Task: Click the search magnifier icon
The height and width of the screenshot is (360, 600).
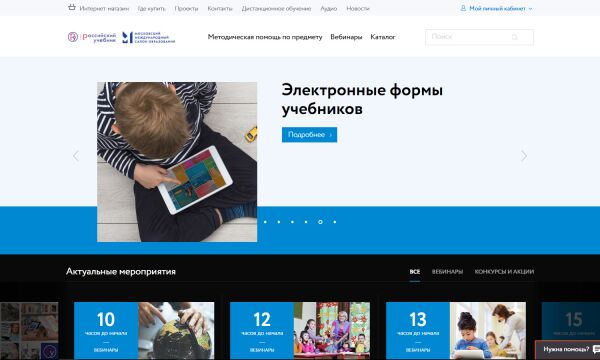Action: 515,37
